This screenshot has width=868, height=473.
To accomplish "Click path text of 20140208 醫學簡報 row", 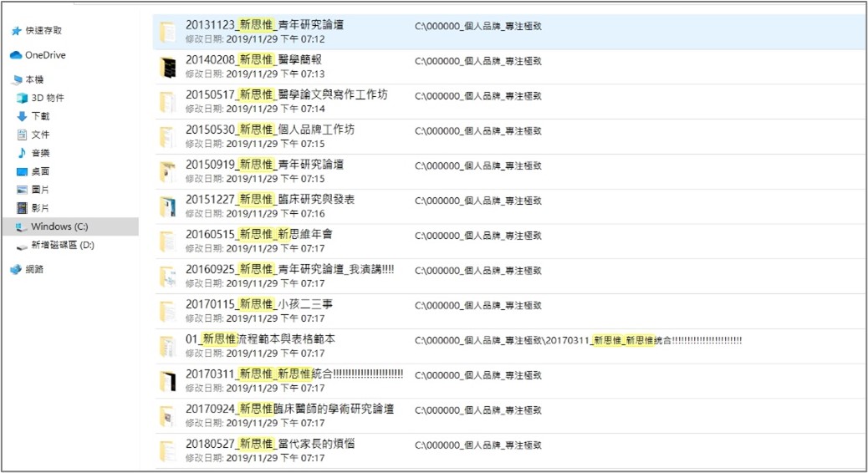I will click(x=478, y=61).
